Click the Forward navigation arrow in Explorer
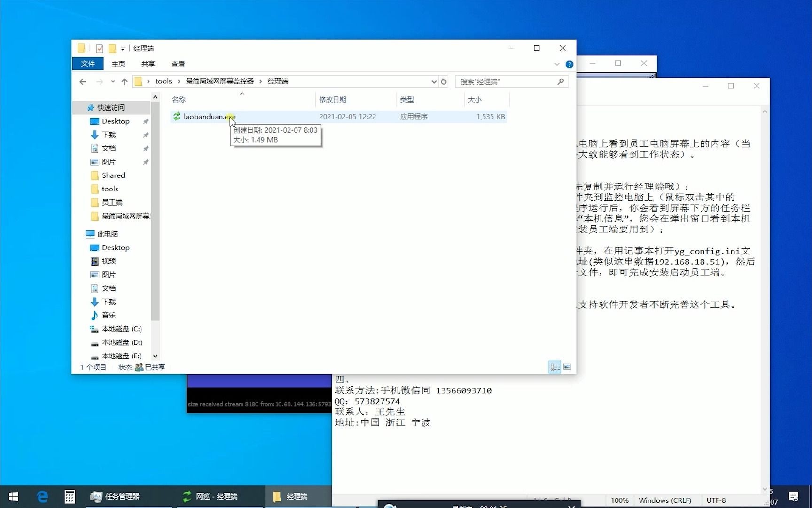The image size is (812, 508). (x=100, y=81)
